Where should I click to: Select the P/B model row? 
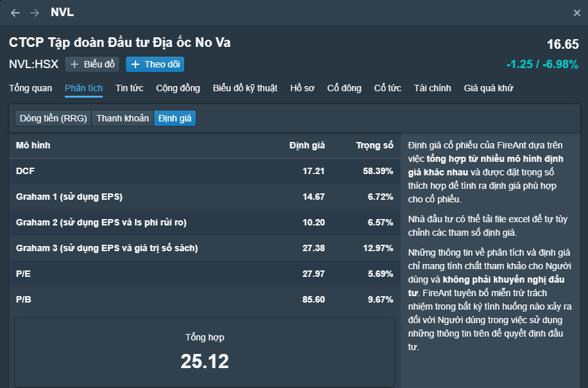coord(205,299)
